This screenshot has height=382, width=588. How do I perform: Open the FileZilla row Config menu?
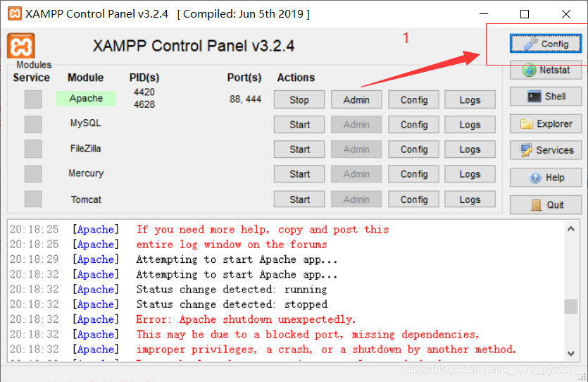tap(413, 149)
